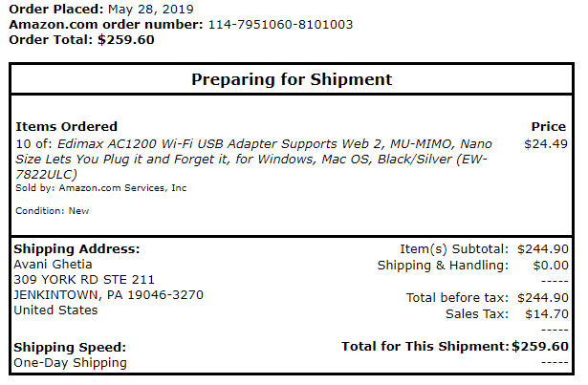Click the item price $24.49
Screen dimensions: 588x385
tap(546, 143)
